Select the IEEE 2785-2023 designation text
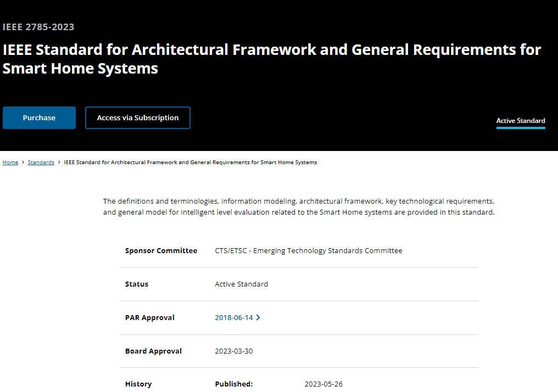This screenshot has width=558, height=392. 38,27
